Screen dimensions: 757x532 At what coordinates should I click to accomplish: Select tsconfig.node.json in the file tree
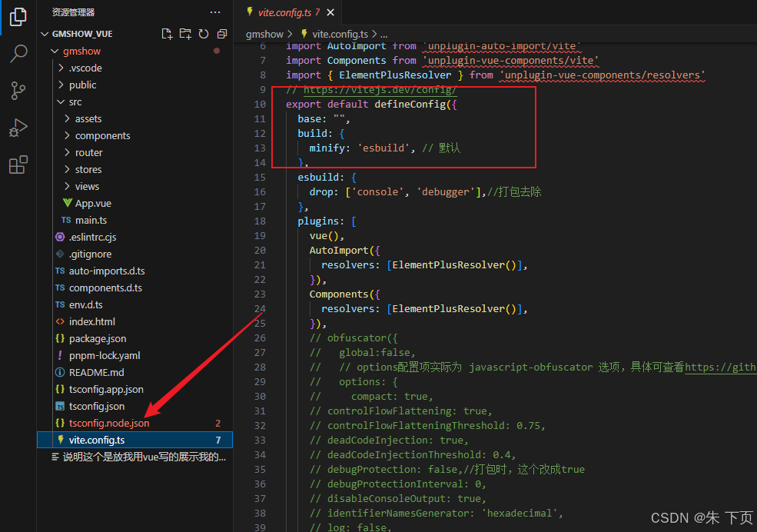(x=106, y=423)
